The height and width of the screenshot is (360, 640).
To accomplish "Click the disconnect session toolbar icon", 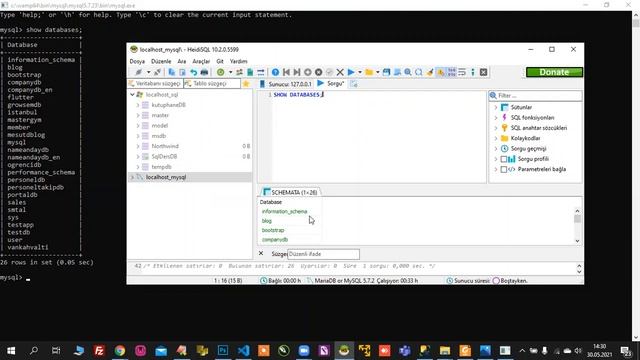I will point(157,72).
